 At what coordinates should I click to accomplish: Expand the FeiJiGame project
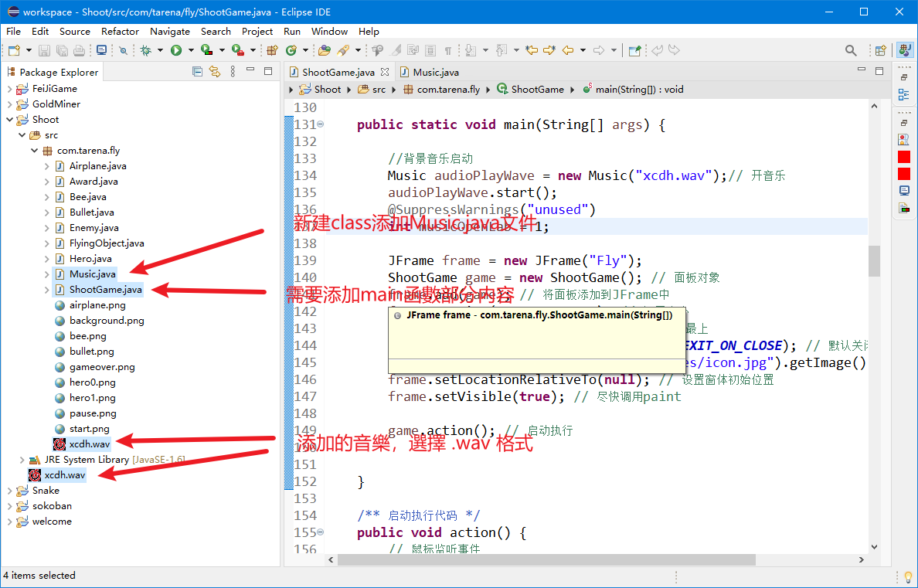coord(9,88)
